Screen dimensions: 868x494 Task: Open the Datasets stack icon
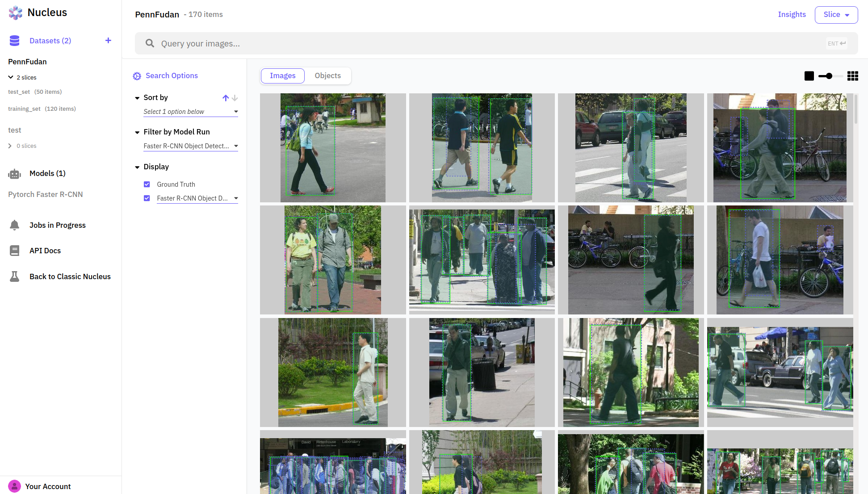(14, 41)
